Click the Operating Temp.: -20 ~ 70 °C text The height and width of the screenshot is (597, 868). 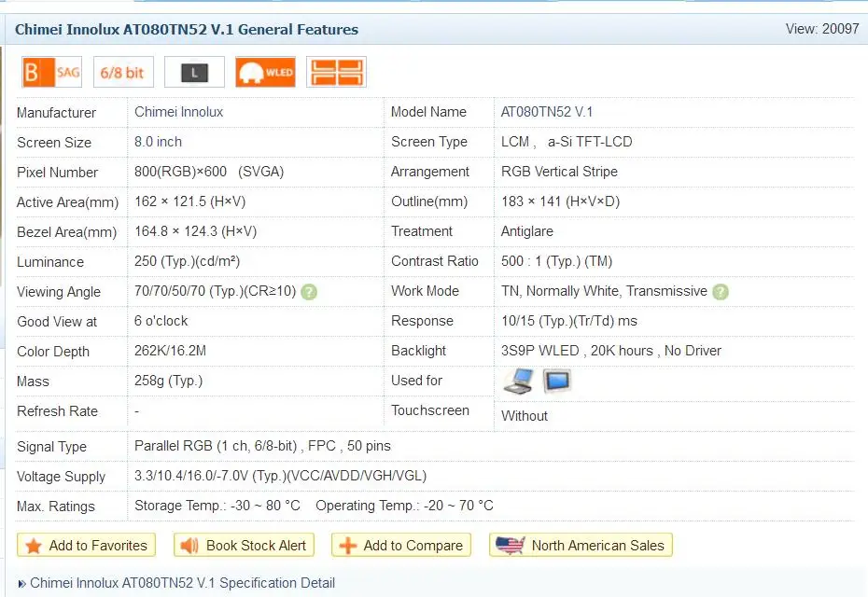[x=404, y=506]
